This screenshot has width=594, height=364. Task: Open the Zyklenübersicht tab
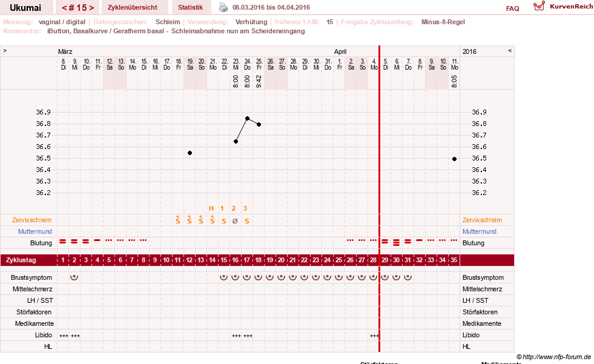(x=132, y=7)
